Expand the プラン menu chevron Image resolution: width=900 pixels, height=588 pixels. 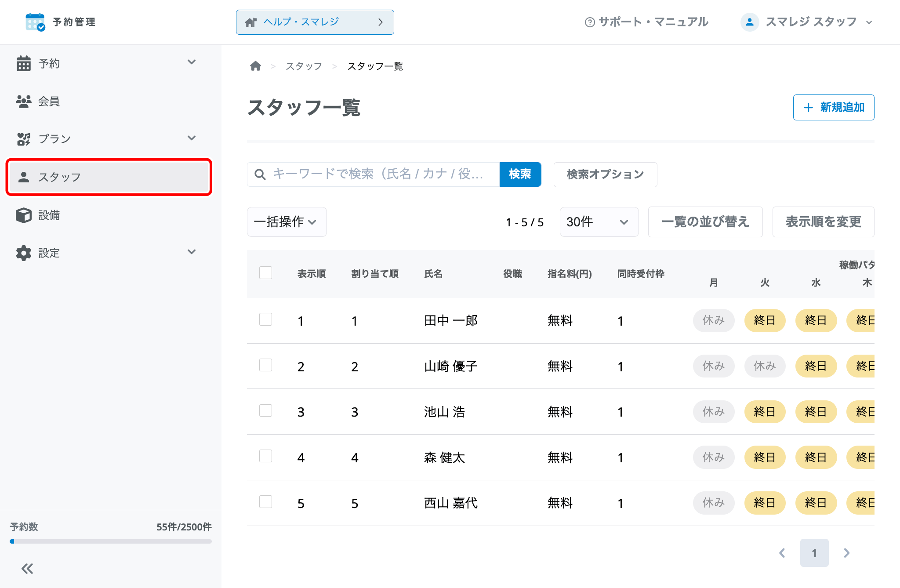(x=192, y=138)
